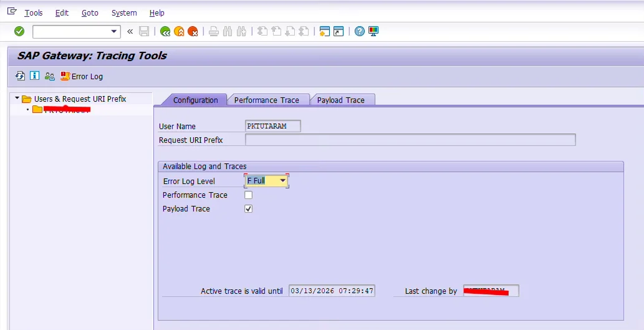Viewport: 644px width, 330px height.
Task: Click the Customize Local Layout monitor icon
Action: [373, 31]
